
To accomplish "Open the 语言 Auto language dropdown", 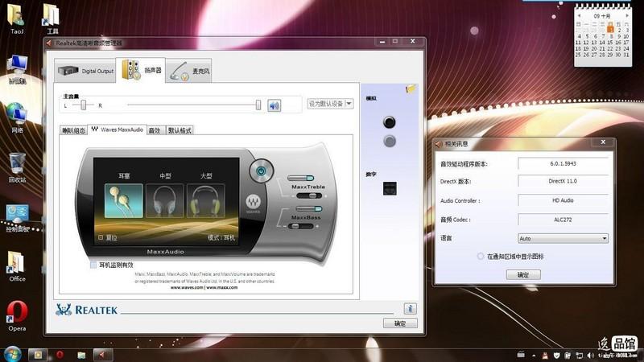I will [563, 238].
